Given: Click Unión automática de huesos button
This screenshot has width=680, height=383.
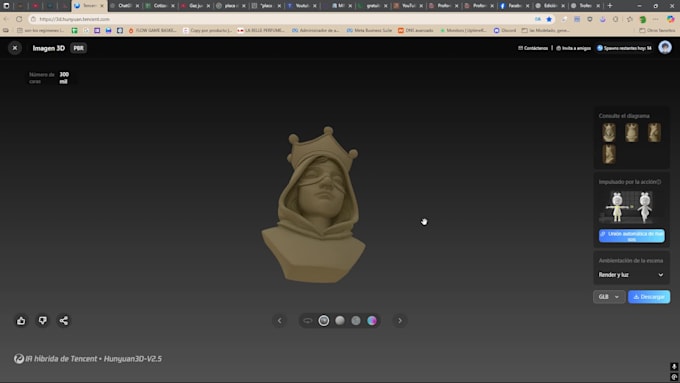Looking at the screenshot, I should pos(631,236).
